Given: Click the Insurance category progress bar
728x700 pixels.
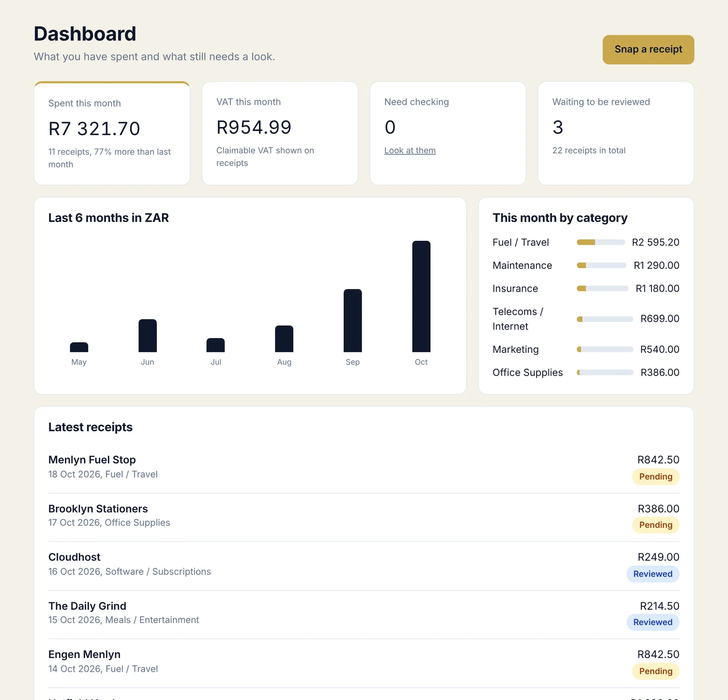Looking at the screenshot, I should click(602, 289).
